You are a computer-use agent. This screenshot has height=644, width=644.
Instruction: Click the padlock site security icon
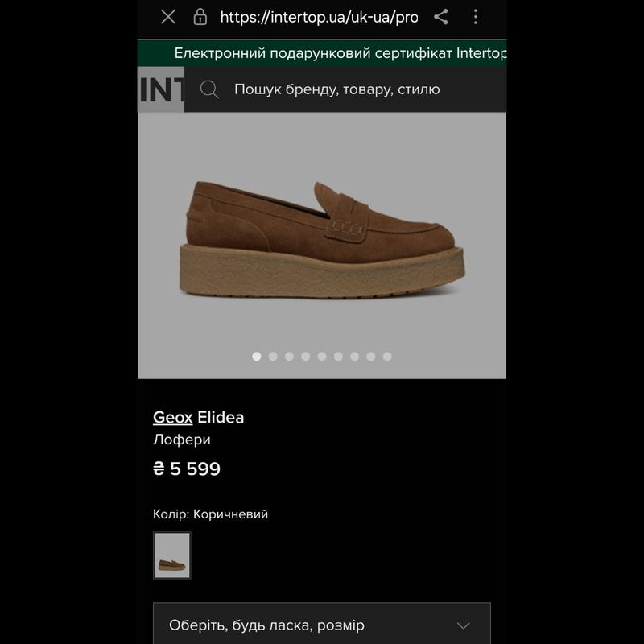tap(200, 17)
